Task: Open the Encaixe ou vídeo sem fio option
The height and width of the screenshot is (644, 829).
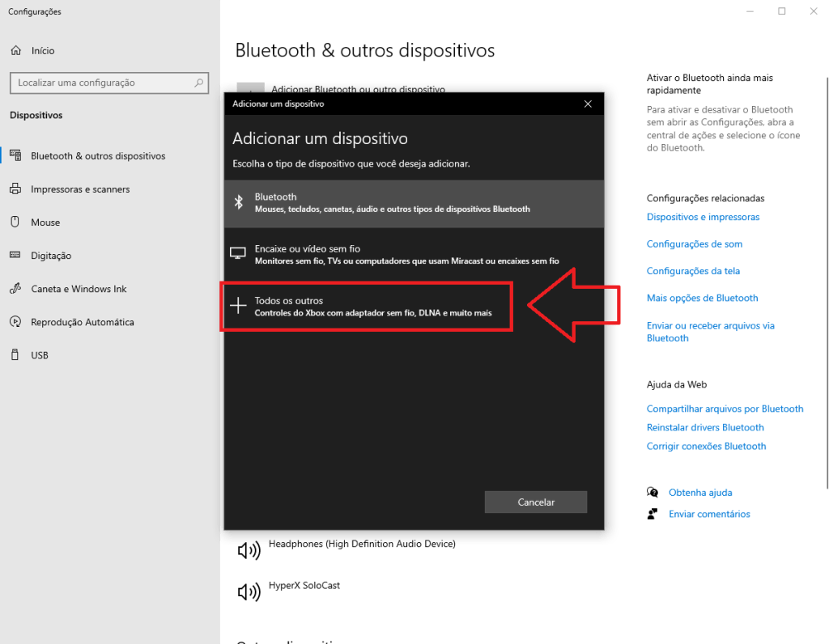Action: pos(414,254)
